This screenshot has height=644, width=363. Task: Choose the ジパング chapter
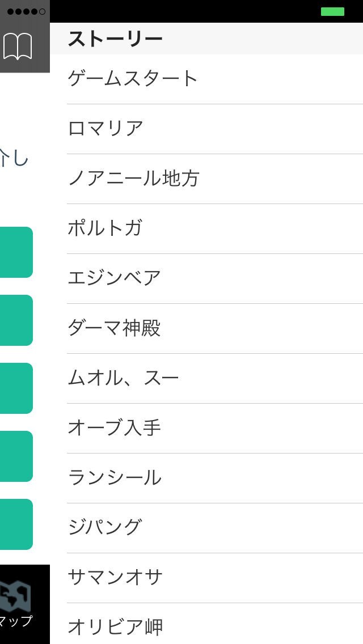tap(104, 528)
